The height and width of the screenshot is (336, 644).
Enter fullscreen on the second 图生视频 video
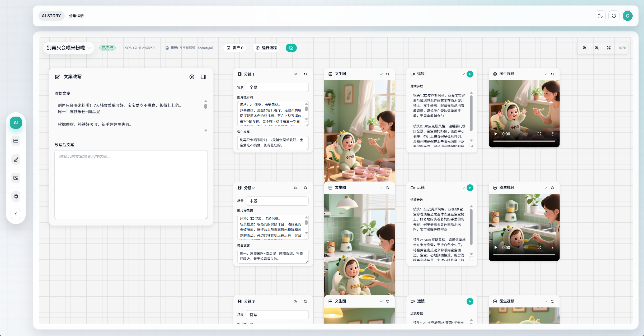click(x=539, y=247)
